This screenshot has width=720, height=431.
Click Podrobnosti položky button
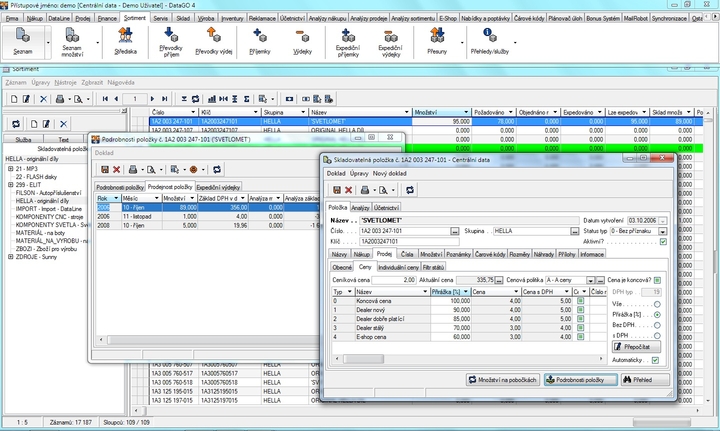point(580,380)
